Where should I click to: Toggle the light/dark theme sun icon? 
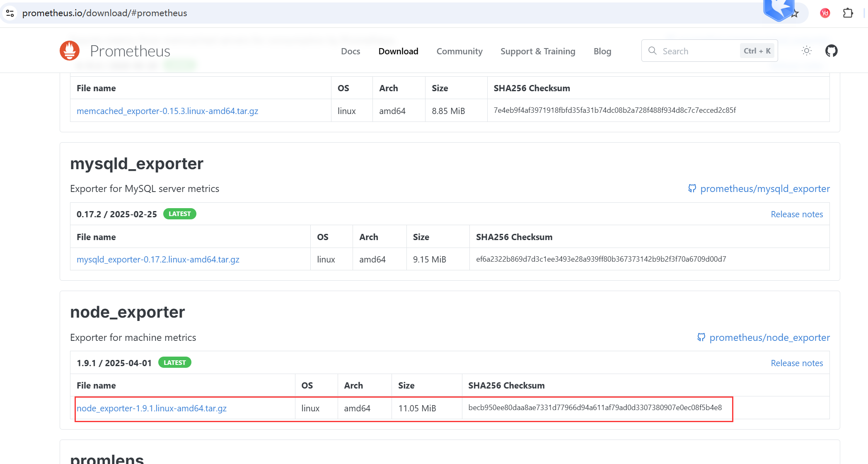pos(806,51)
